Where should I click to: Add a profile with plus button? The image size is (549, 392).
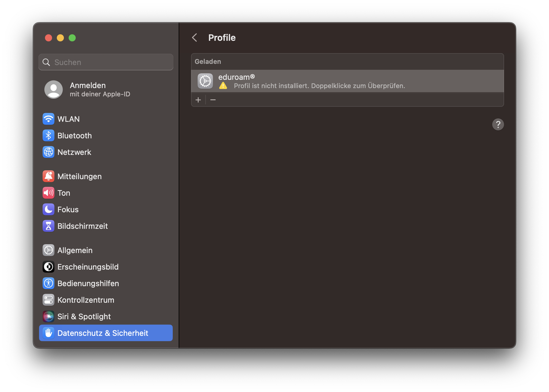coord(198,100)
